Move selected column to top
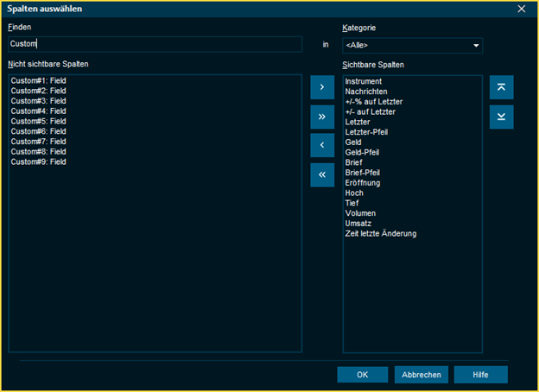The image size is (539, 392). [x=501, y=87]
